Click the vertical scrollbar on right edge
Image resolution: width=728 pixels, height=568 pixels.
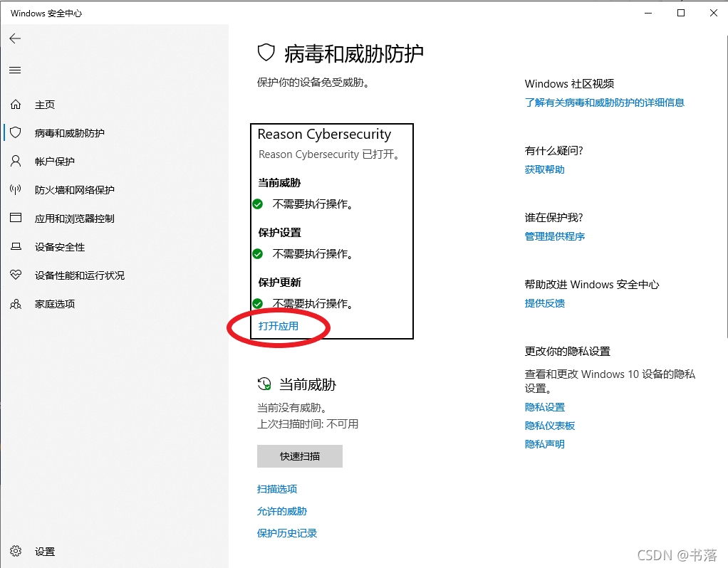coord(726,186)
